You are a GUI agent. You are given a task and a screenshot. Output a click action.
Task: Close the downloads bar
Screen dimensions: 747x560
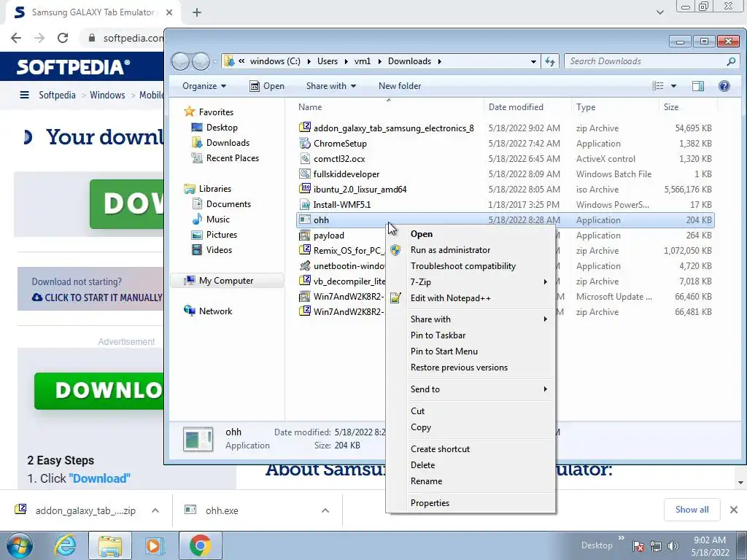[734, 510]
